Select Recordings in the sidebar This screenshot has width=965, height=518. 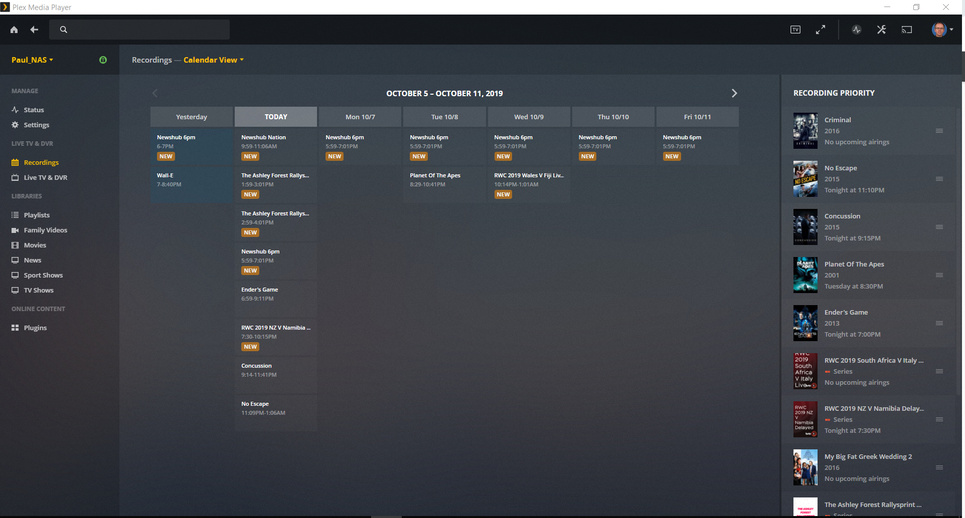tap(35, 162)
